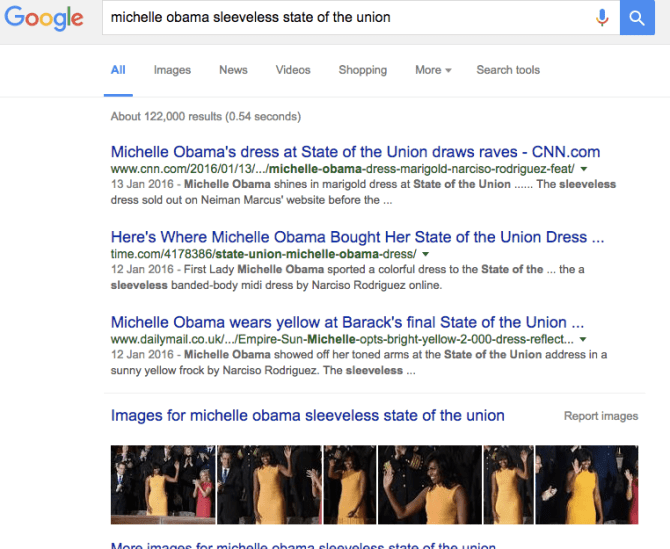Click the voice search microphone icon
The width and height of the screenshot is (670, 549).
(602, 17)
